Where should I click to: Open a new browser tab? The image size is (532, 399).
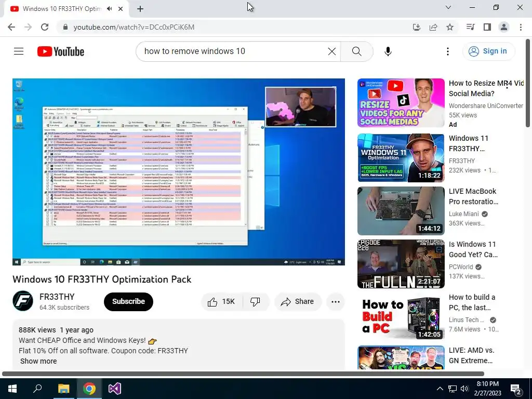click(x=140, y=9)
